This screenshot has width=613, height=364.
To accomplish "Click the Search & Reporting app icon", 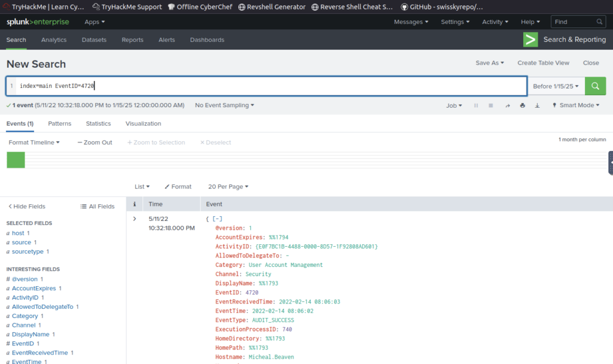I will point(530,40).
